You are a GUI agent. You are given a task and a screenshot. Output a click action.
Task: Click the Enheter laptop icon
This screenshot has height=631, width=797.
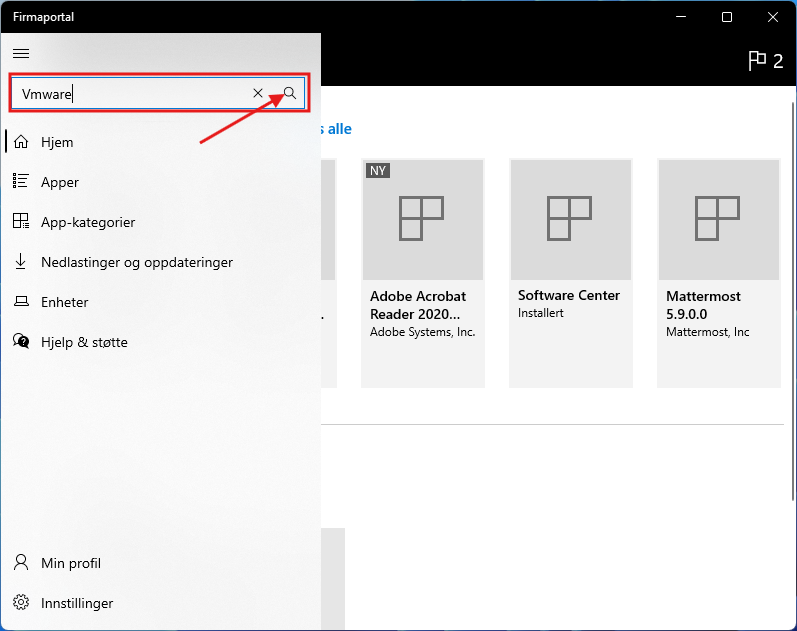(21, 301)
